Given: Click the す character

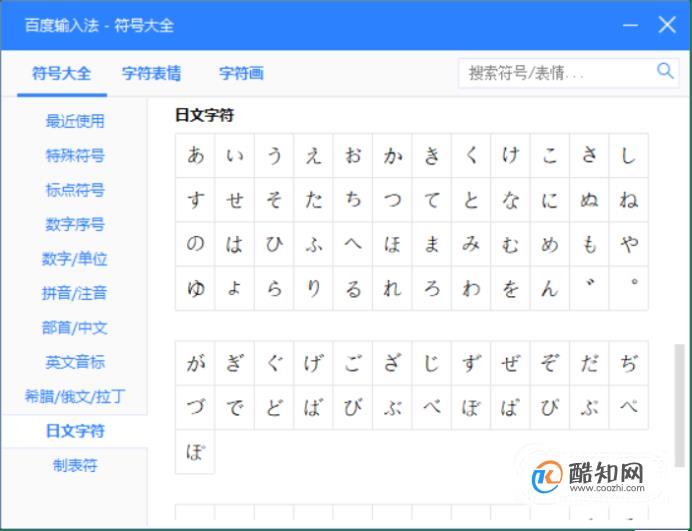Looking at the screenshot, I should (x=195, y=200).
